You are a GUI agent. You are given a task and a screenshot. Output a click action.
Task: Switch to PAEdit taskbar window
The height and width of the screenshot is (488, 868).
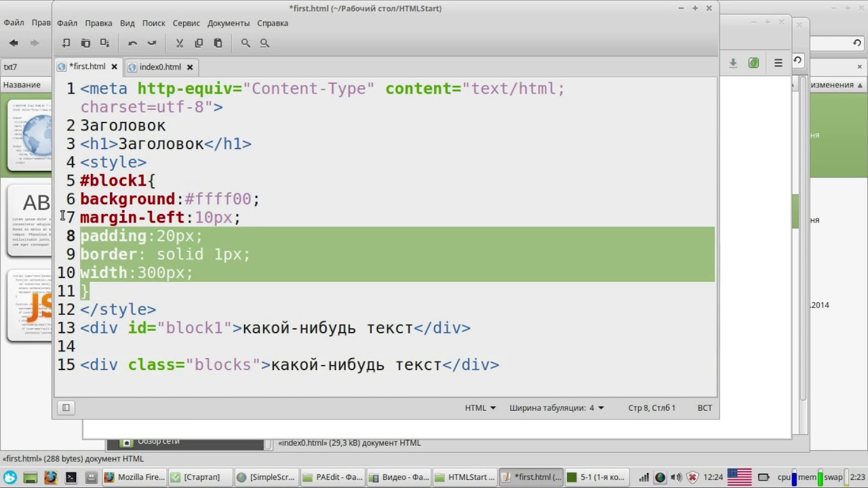click(x=332, y=477)
